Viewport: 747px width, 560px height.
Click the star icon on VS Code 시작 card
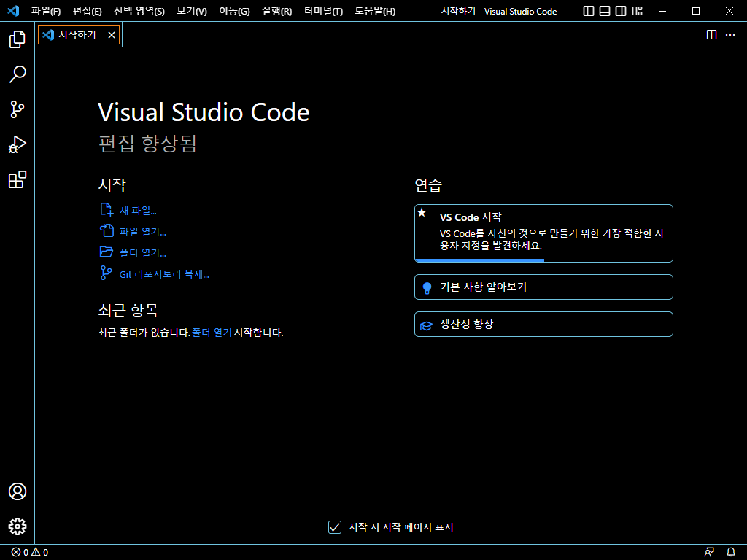click(422, 212)
